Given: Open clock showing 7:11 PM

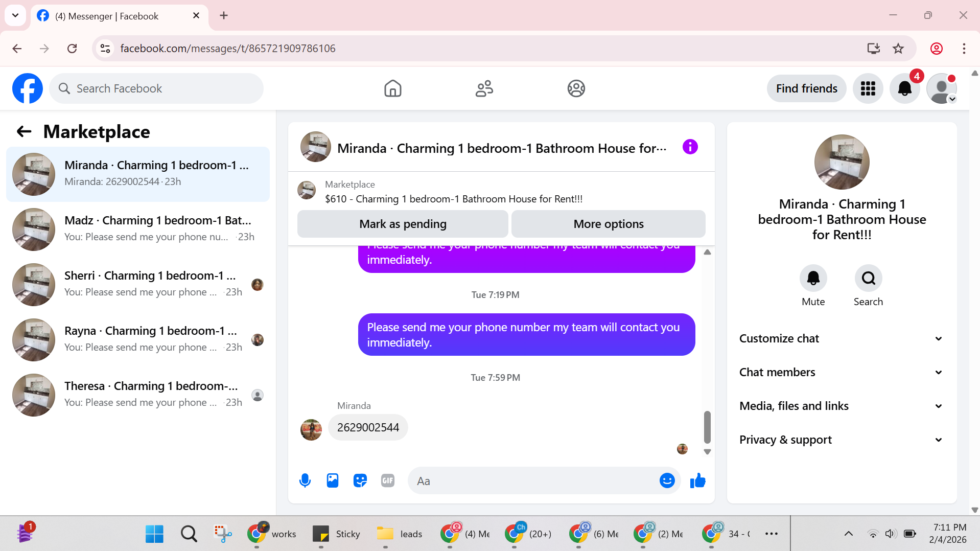Looking at the screenshot, I should coord(947,533).
